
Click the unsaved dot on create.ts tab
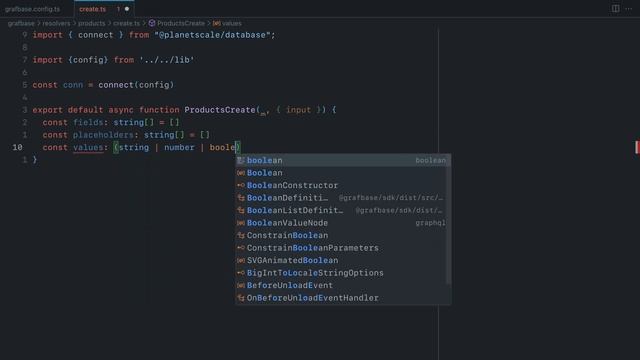click(x=127, y=9)
